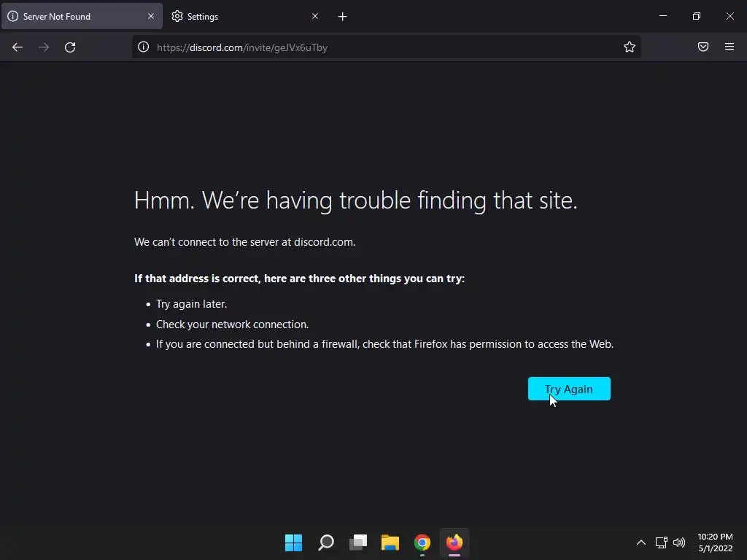
Task: Save page to Pocket
Action: (703, 47)
